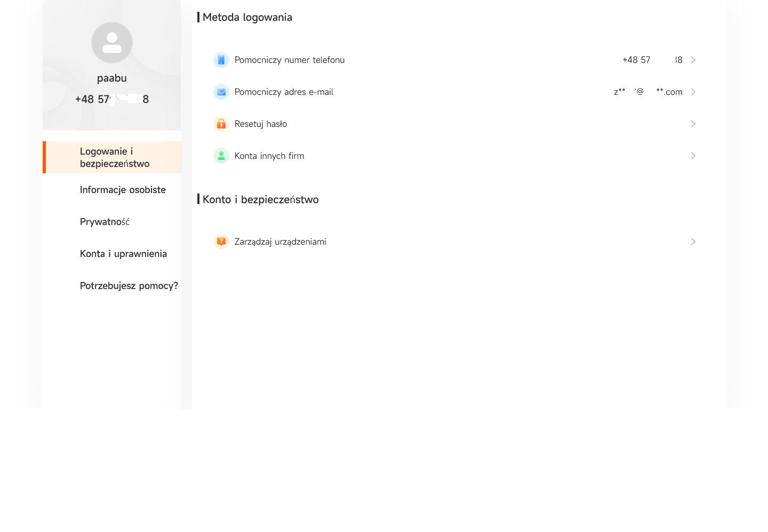Expand the Zarządzaj urządzeniami chevron

(693, 241)
